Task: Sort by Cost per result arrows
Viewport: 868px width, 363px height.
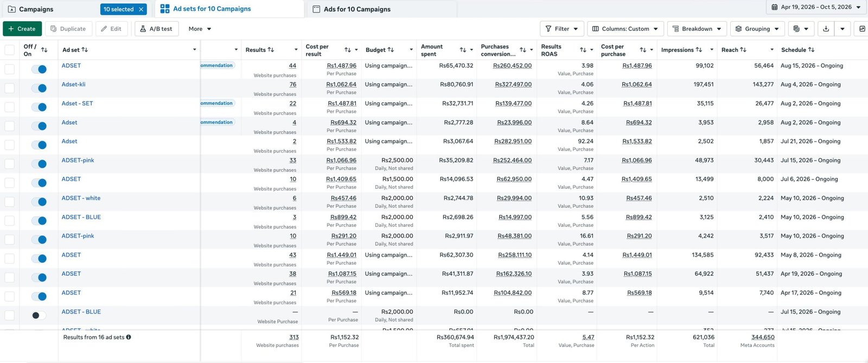Action: [348, 50]
